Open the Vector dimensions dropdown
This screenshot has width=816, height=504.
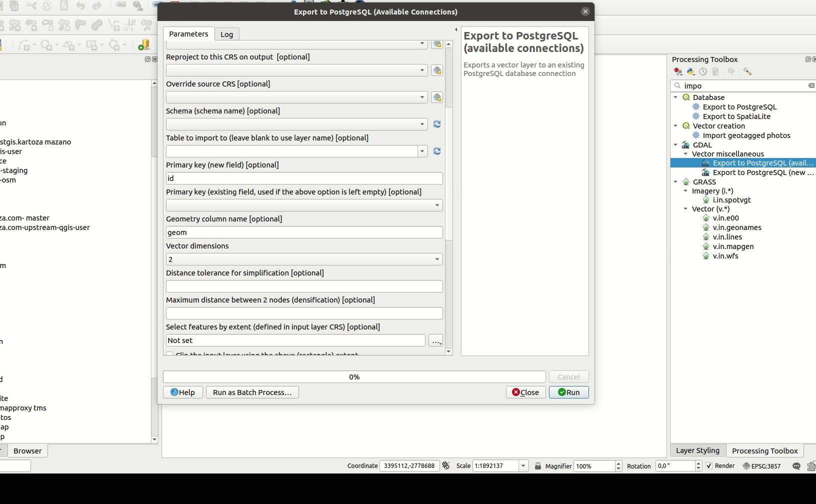304,259
